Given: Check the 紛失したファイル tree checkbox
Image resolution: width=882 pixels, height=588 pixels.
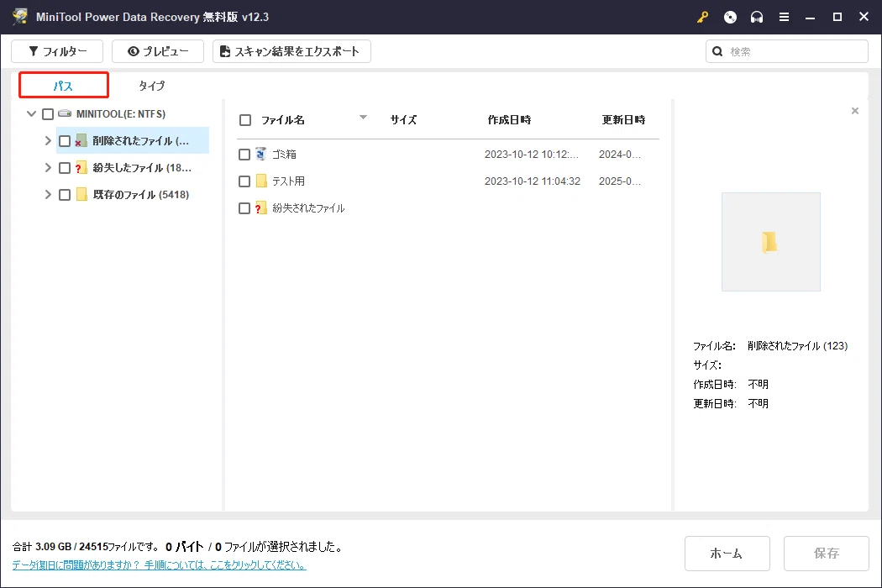Looking at the screenshot, I should pyautogui.click(x=65, y=168).
